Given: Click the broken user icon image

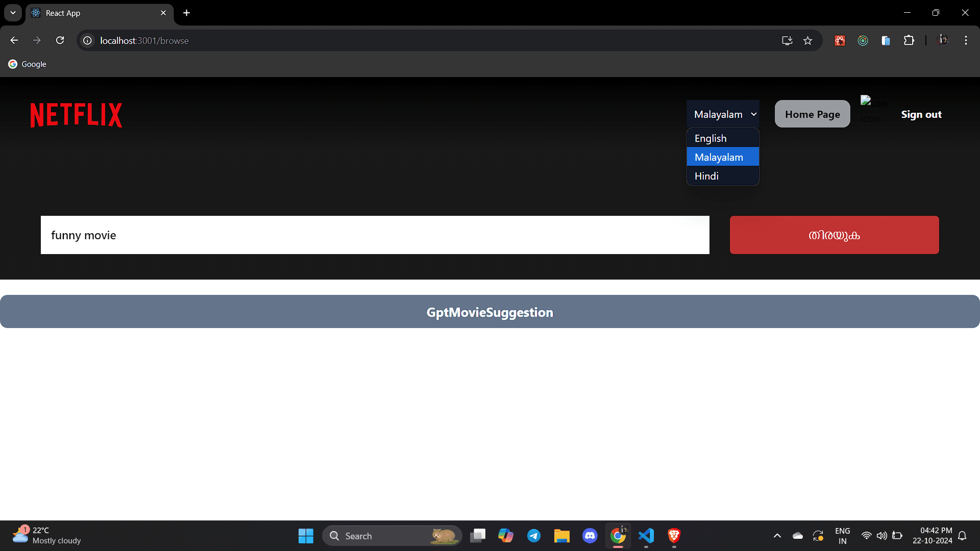Looking at the screenshot, I should point(874,110).
